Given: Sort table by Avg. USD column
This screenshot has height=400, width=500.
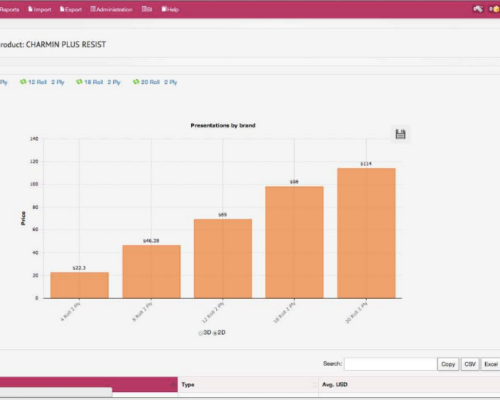Looking at the screenshot, I should point(409,385).
